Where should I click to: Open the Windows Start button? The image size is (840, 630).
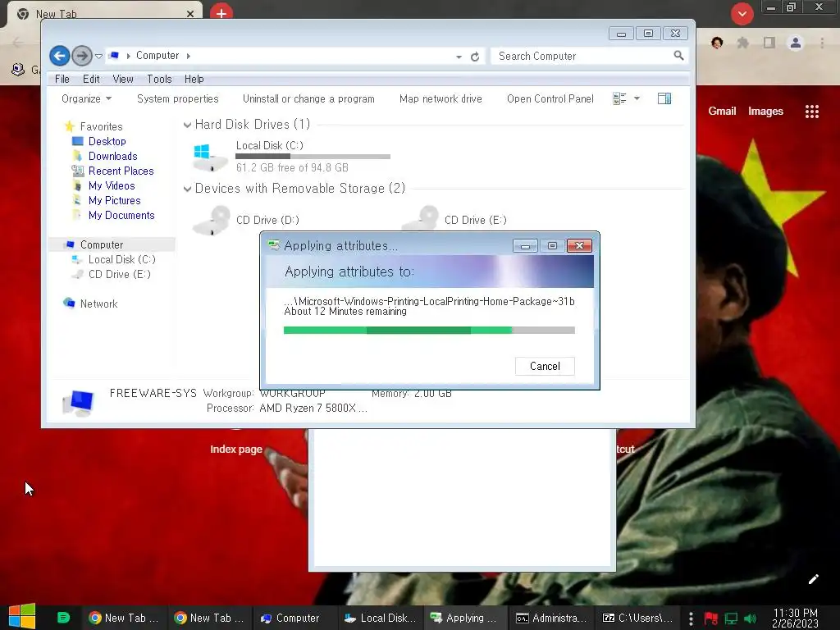click(22, 617)
